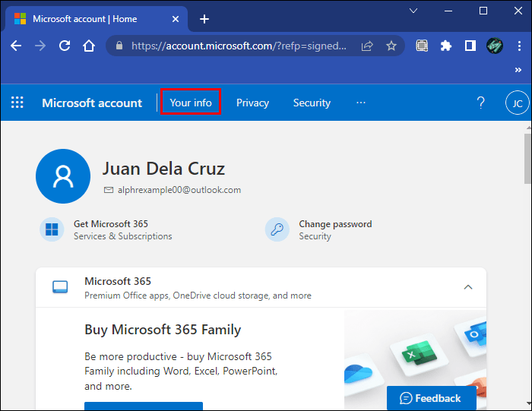Reload the page with refresh icon
Viewport: 532px width, 411px height.
click(x=65, y=46)
